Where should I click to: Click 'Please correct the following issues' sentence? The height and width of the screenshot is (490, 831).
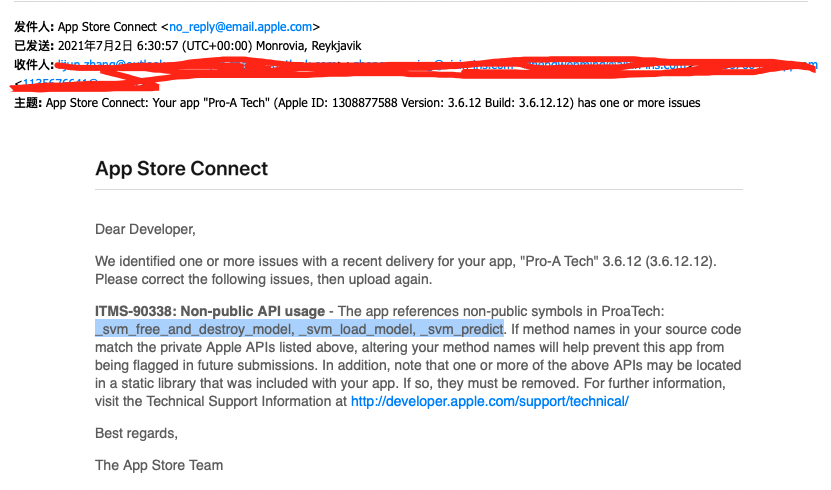coord(263,279)
